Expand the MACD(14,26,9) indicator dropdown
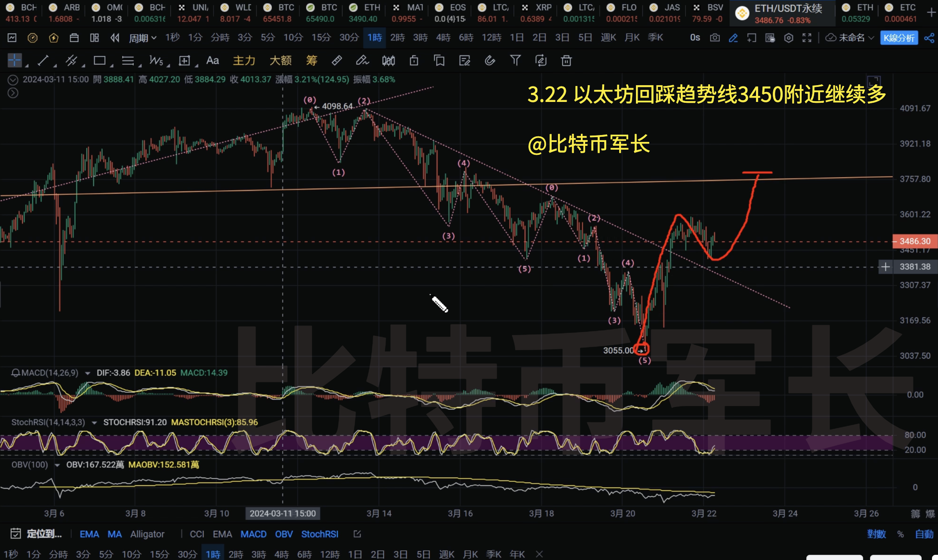This screenshot has width=938, height=560. pyautogui.click(x=88, y=373)
